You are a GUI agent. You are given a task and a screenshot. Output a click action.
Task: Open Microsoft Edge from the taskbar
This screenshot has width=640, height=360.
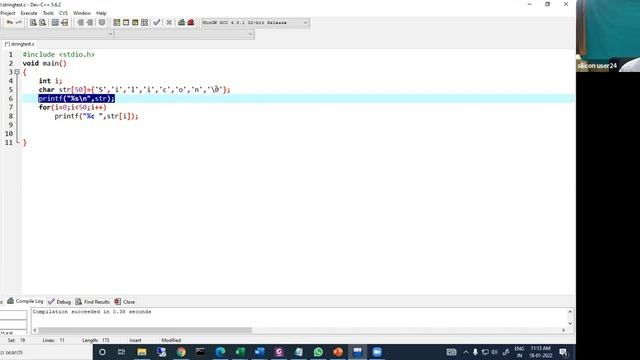[x=220, y=352]
